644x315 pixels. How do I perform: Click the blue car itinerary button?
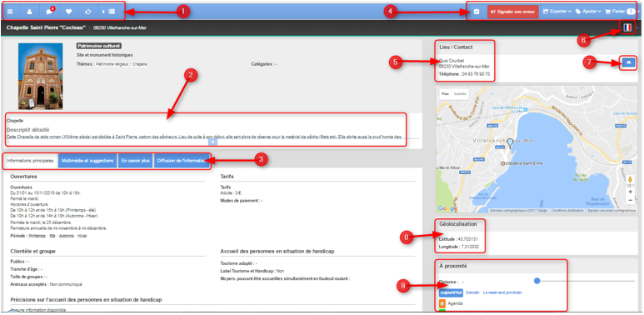629,62
